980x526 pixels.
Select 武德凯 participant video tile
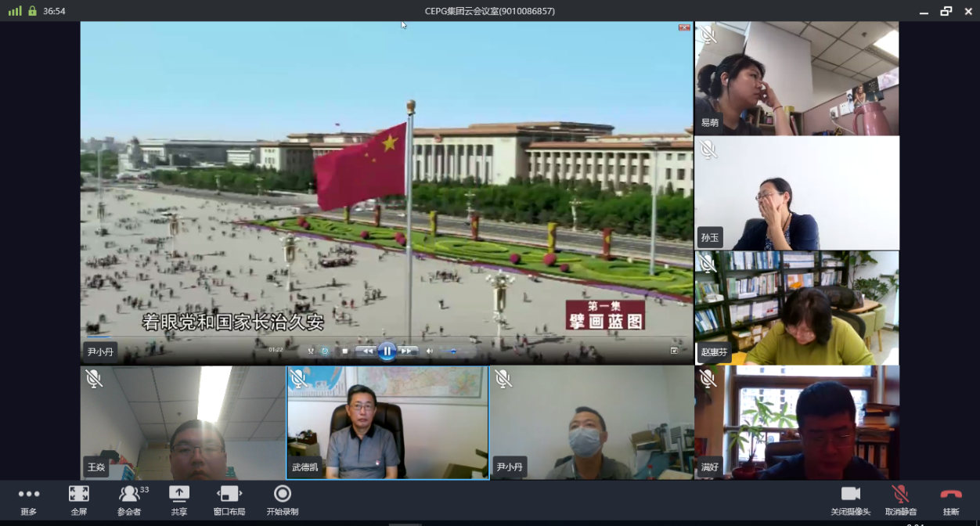(387, 423)
